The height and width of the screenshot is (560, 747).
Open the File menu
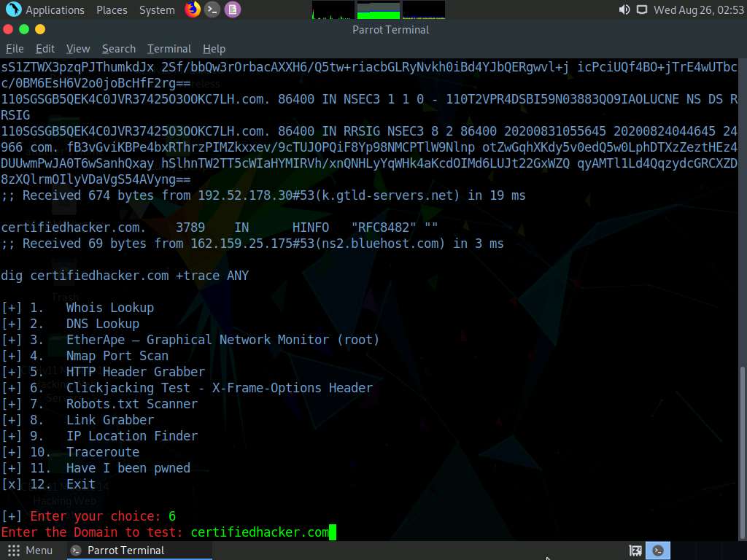click(15, 49)
